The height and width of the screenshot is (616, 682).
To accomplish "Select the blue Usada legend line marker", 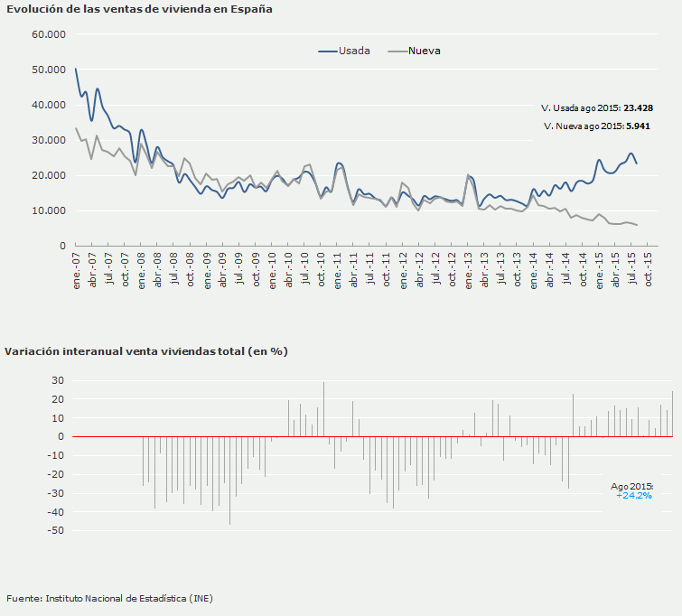I will 327,51.
